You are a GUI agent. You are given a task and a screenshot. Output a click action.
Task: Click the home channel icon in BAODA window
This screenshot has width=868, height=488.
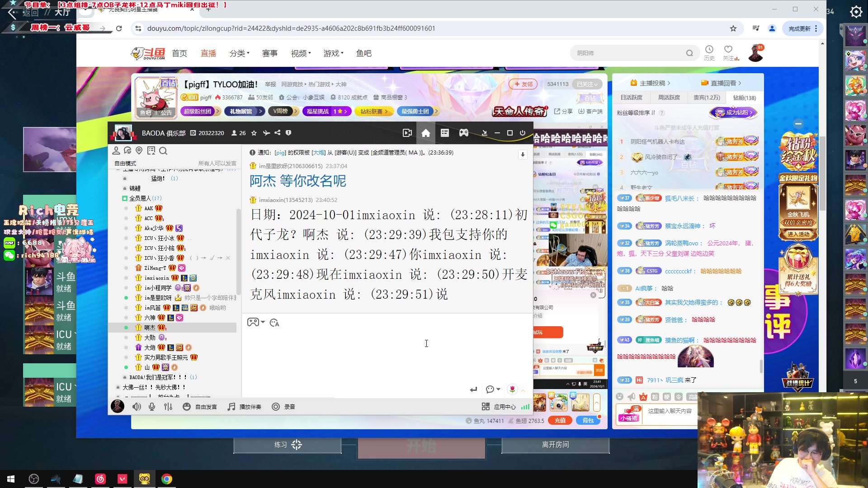tap(425, 133)
